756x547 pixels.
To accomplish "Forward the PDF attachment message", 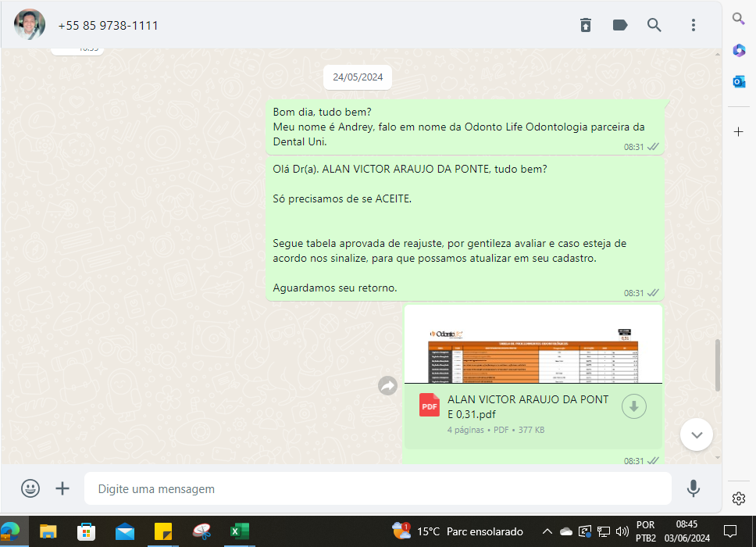I will [388, 385].
